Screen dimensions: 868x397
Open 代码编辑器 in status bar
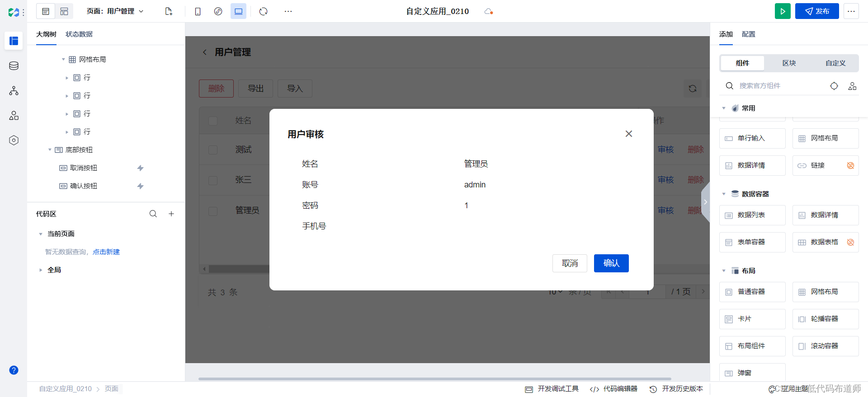point(613,389)
